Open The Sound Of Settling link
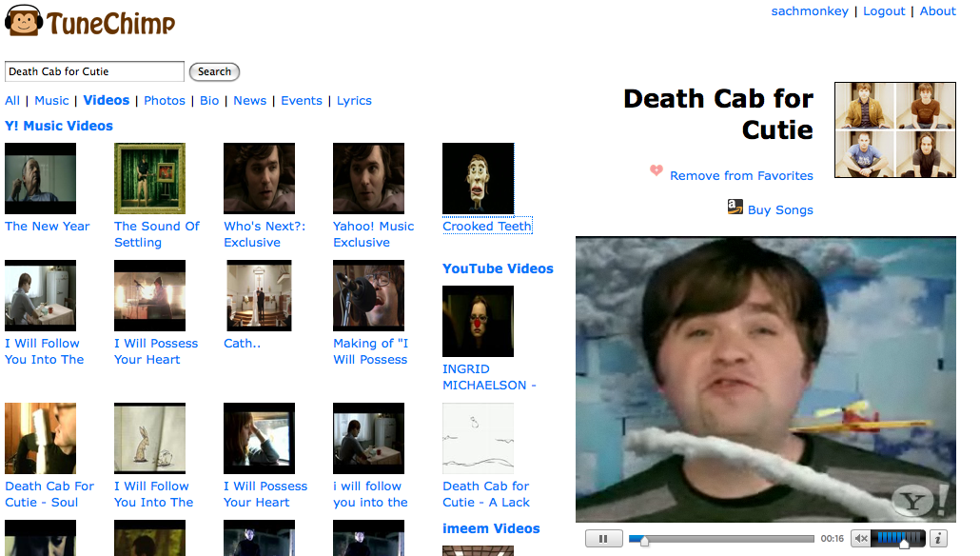 pyautogui.click(x=157, y=234)
